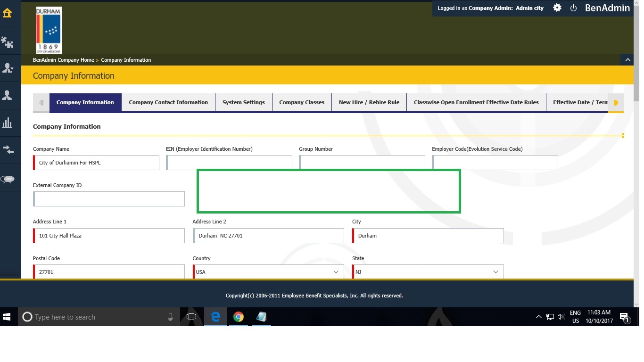Open the settings gear icon
The height and width of the screenshot is (362, 644).
(557, 8)
